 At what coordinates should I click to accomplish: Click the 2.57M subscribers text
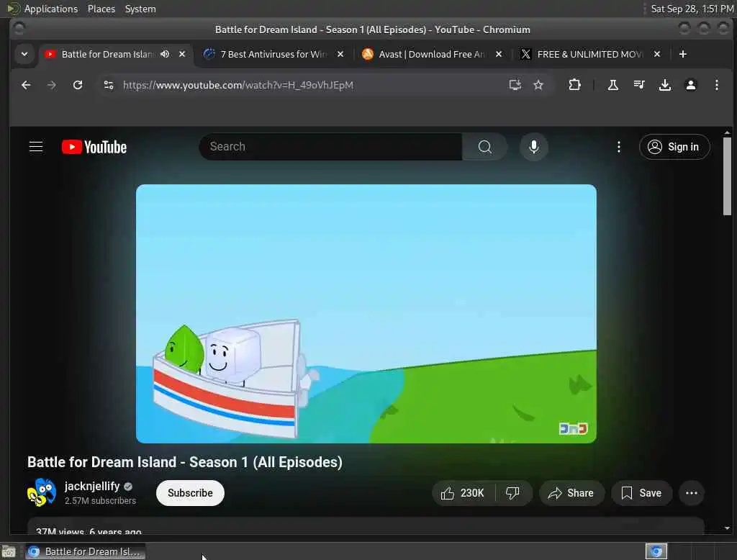[x=100, y=501]
